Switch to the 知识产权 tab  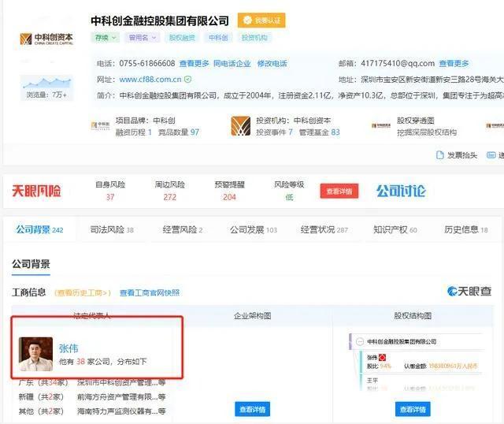pyautogui.click(x=395, y=229)
